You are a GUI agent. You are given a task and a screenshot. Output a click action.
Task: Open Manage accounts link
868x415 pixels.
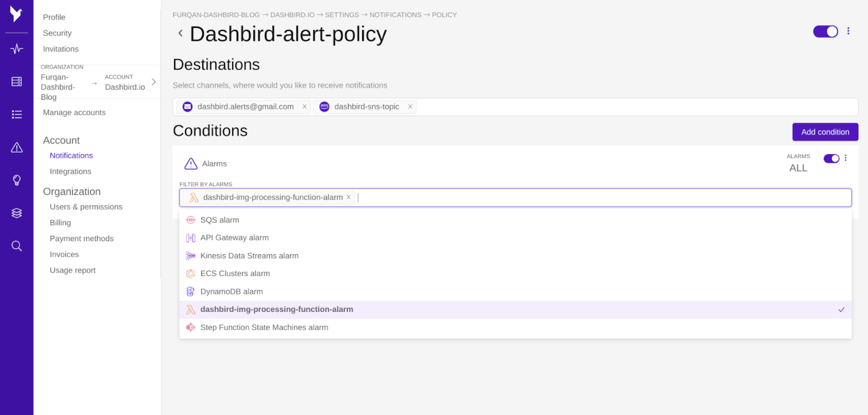(x=74, y=112)
